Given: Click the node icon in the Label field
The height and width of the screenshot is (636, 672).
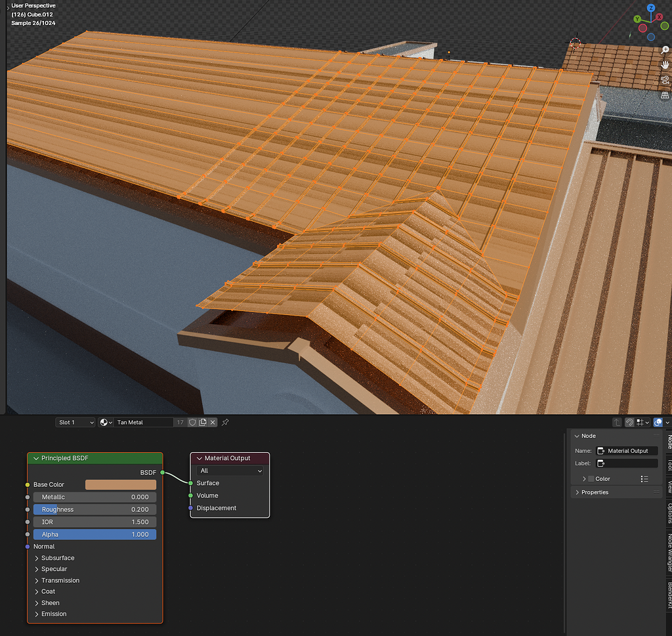Looking at the screenshot, I should (x=601, y=463).
